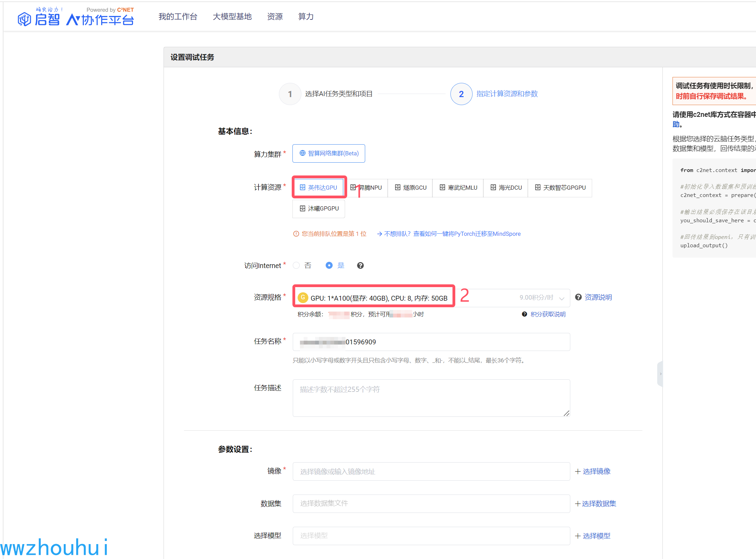Click the task description resize grip
This screenshot has height=559, width=756.
[566, 413]
